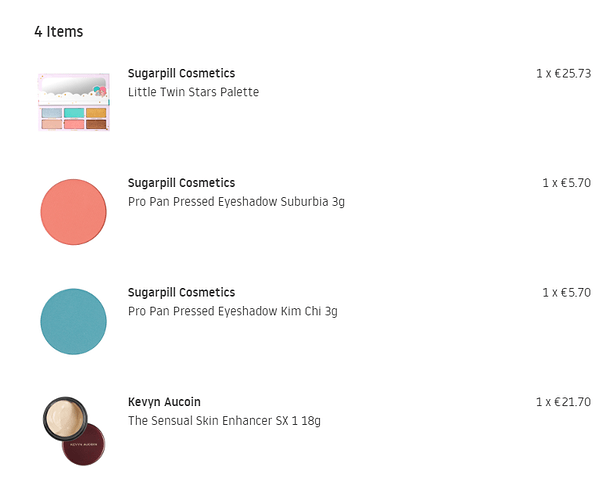Select the 1 x €25.73 price text
613x500 pixels.
[563, 73]
